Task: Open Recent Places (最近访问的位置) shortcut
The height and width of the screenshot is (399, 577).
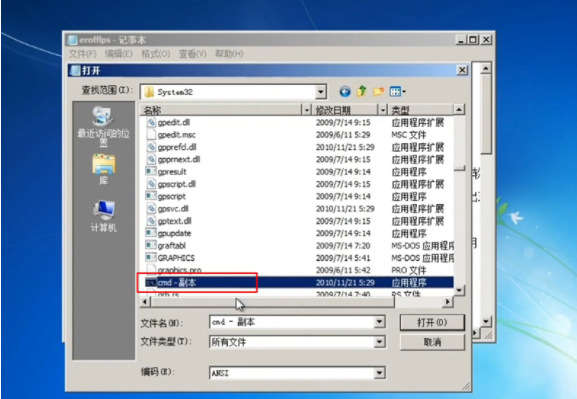Action: [103, 126]
